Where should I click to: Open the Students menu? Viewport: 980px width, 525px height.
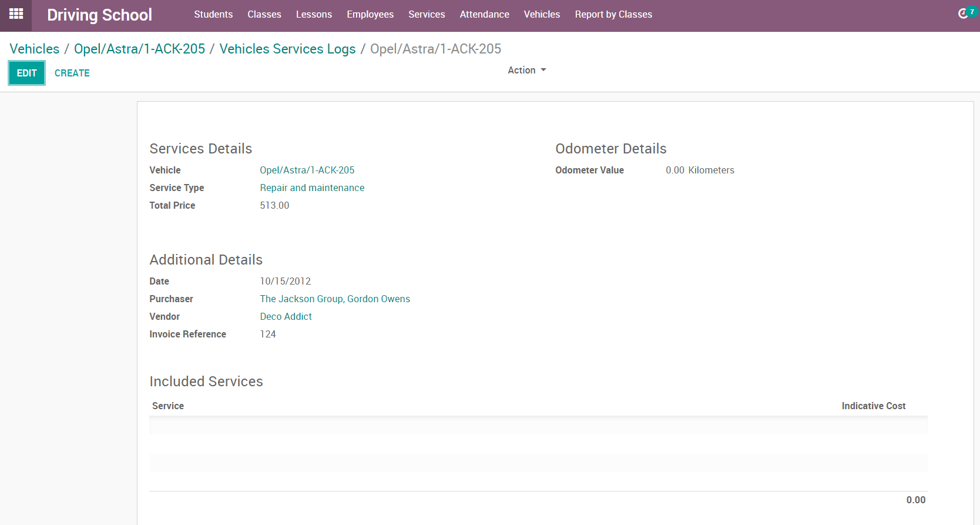pyautogui.click(x=213, y=14)
